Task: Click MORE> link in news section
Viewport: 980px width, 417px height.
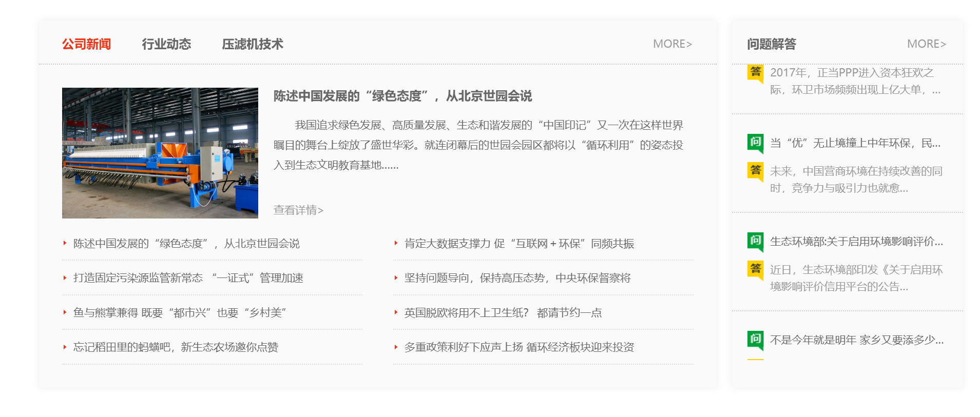Action: pyautogui.click(x=672, y=44)
